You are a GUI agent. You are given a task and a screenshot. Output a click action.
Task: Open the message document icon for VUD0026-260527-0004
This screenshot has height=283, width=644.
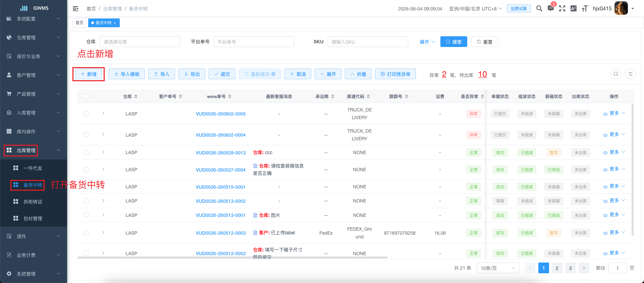click(255, 166)
